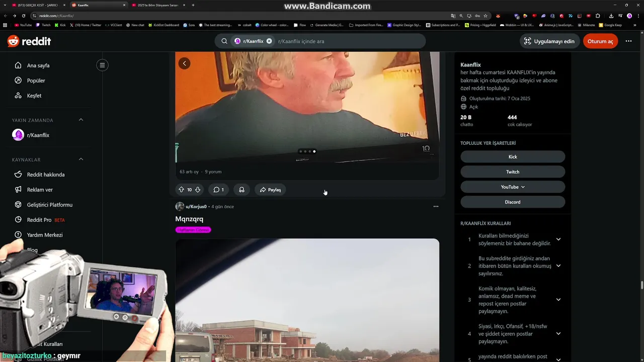Remove the r/Kaanflix search filter chip

[x=269, y=41]
